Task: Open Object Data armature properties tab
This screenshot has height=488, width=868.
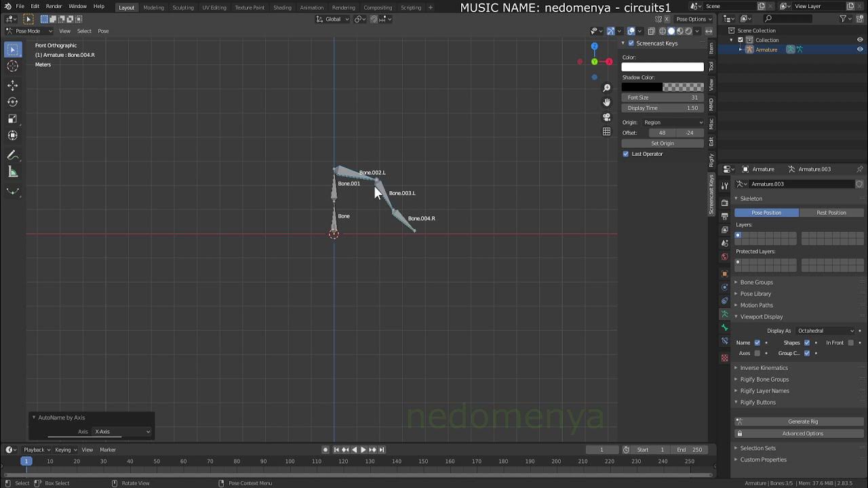Action: point(724,314)
